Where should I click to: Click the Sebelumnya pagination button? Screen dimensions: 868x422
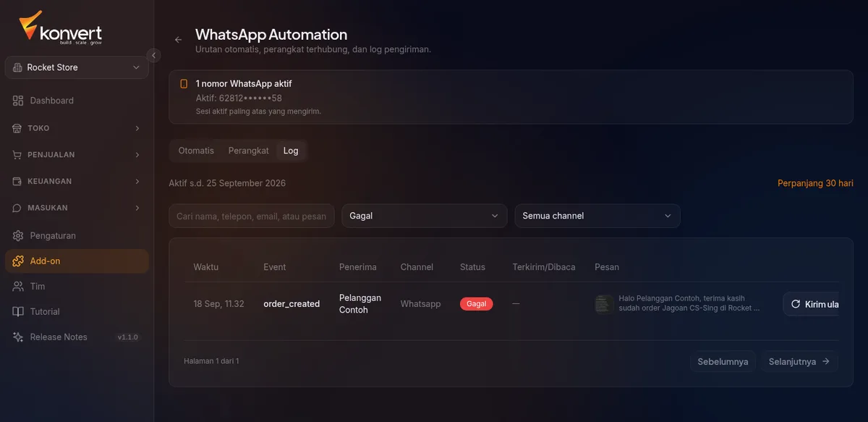[x=723, y=361]
